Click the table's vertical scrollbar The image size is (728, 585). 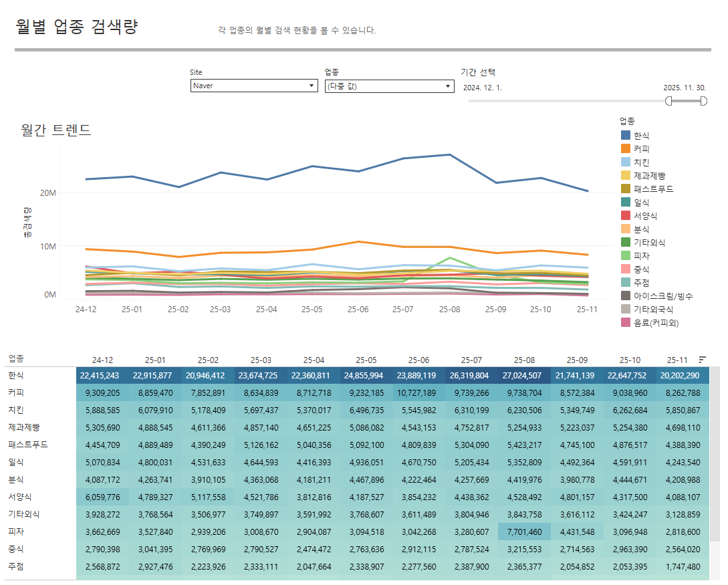click(x=715, y=468)
